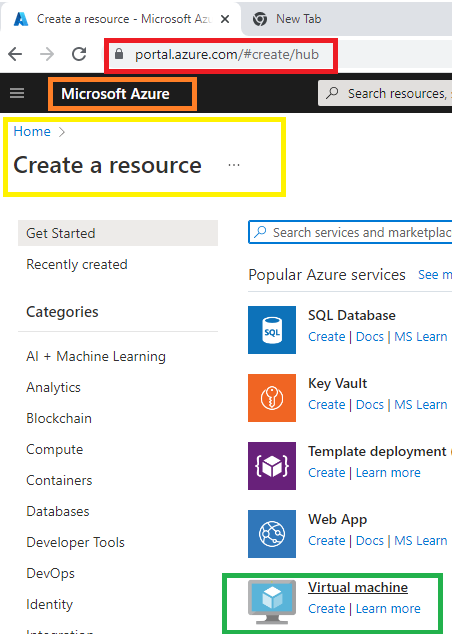Open Learn more for Template deployment

point(388,472)
